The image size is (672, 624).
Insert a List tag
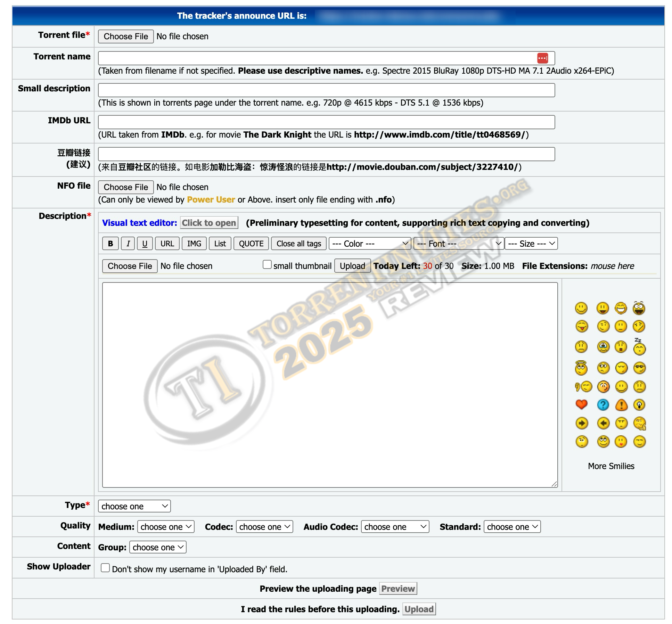tap(220, 244)
